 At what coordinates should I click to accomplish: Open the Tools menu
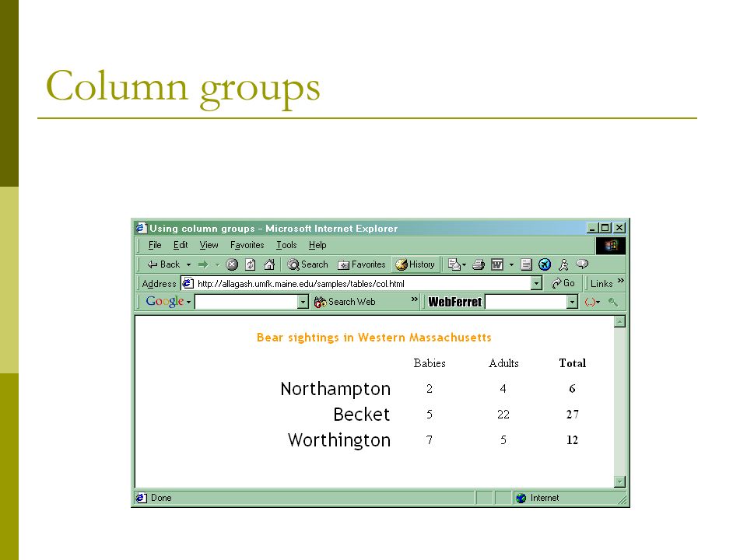click(x=286, y=245)
